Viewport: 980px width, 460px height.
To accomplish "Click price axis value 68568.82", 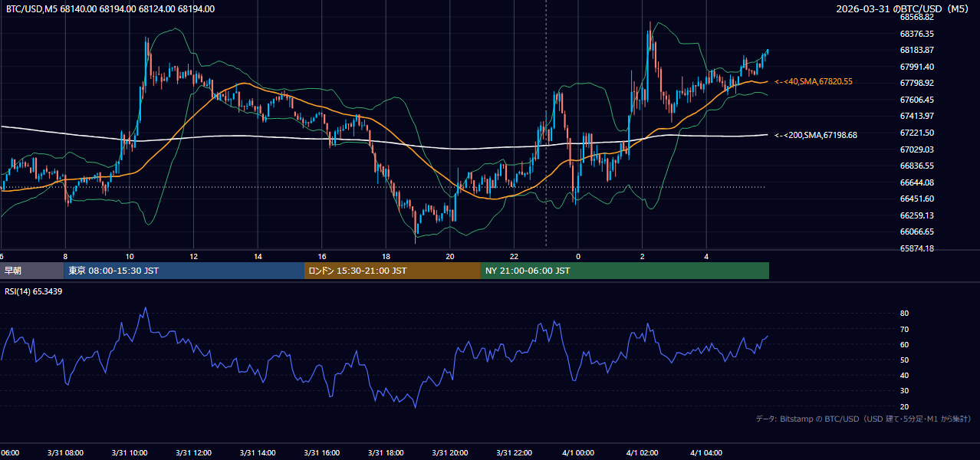I will click(916, 17).
